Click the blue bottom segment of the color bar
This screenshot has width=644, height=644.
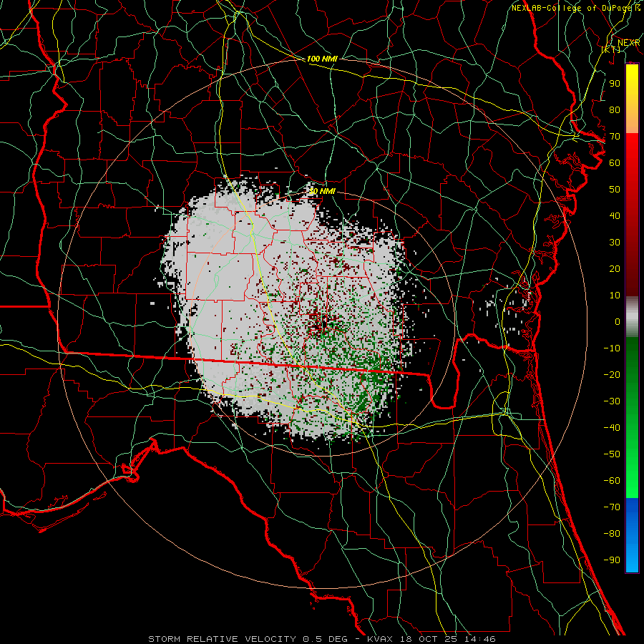(632, 535)
